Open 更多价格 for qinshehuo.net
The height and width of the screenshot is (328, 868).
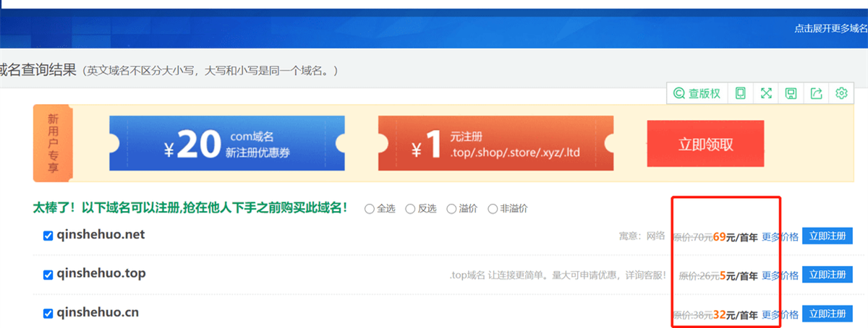(x=780, y=236)
